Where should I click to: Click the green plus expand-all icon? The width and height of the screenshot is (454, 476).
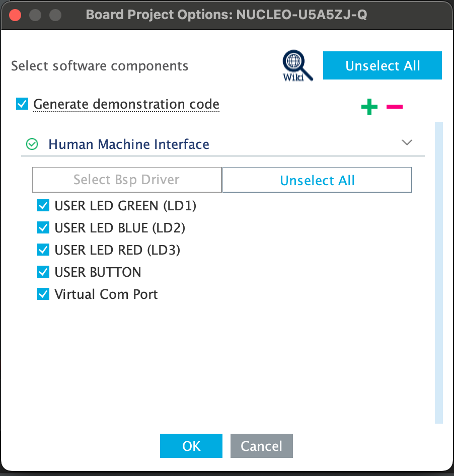[369, 107]
